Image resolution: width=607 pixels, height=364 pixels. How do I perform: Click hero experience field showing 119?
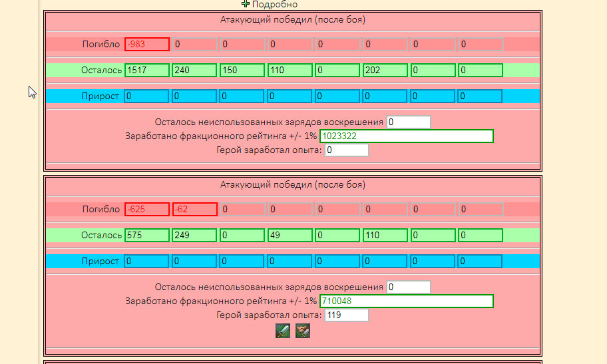coord(347,315)
